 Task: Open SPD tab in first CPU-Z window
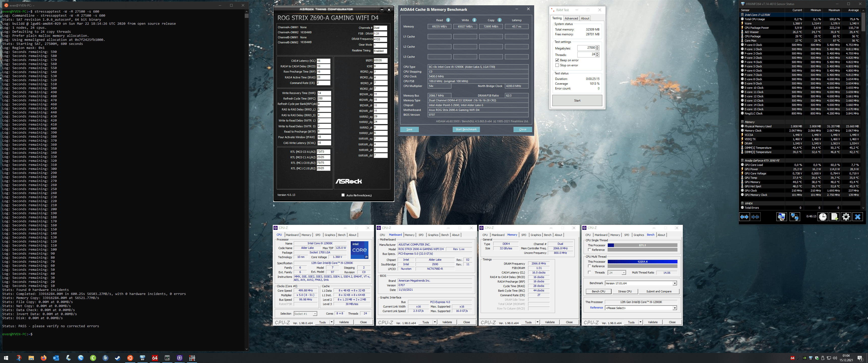click(318, 235)
